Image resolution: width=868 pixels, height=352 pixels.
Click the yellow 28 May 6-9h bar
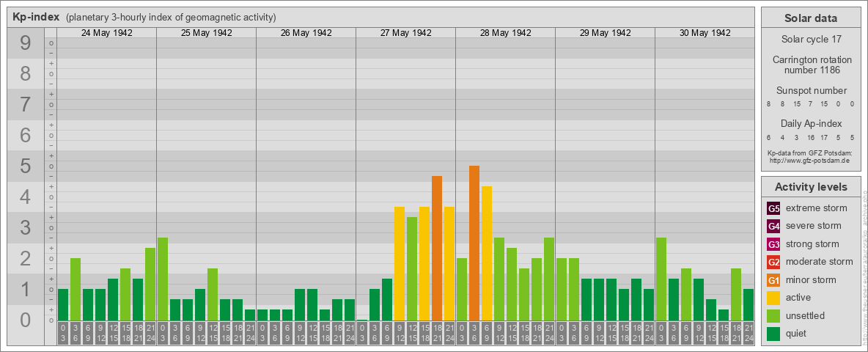click(x=487, y=254)
